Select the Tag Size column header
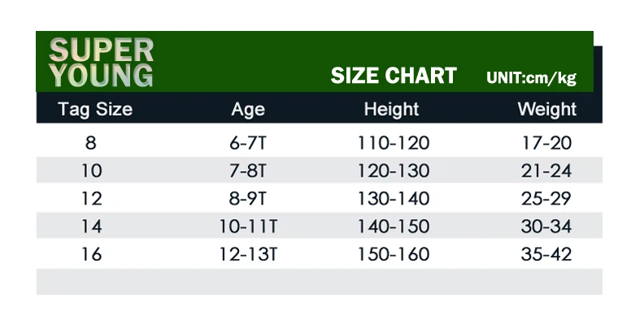Viewport: 644px width, 329px height. point(95,109)
